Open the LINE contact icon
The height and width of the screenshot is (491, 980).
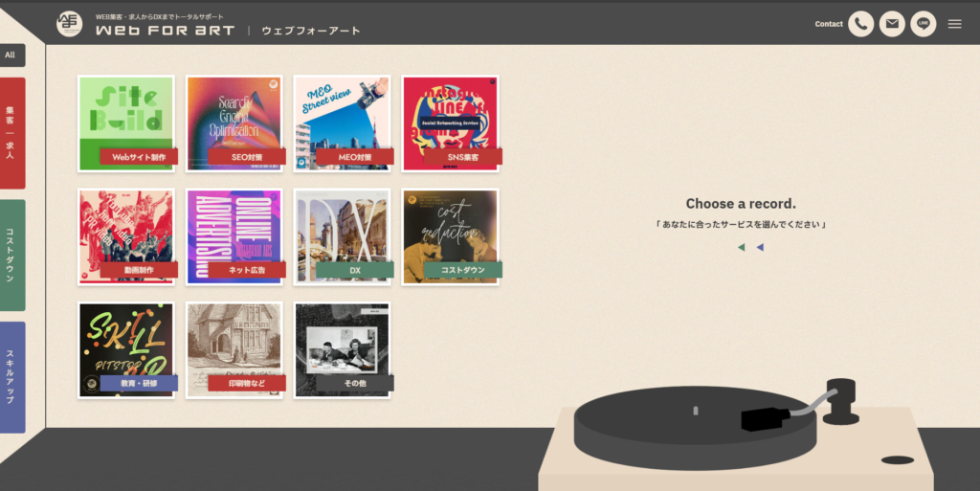(924, 24)
